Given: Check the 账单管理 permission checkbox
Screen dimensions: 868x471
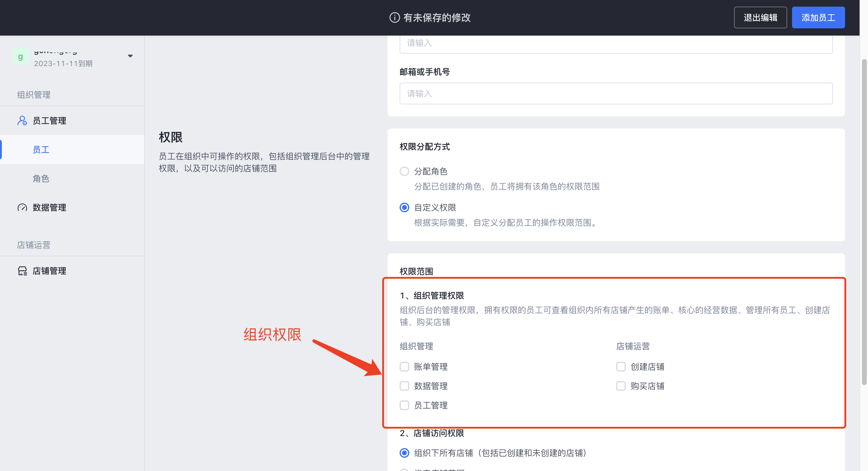Looking at the screenshot, I should 404,367.
